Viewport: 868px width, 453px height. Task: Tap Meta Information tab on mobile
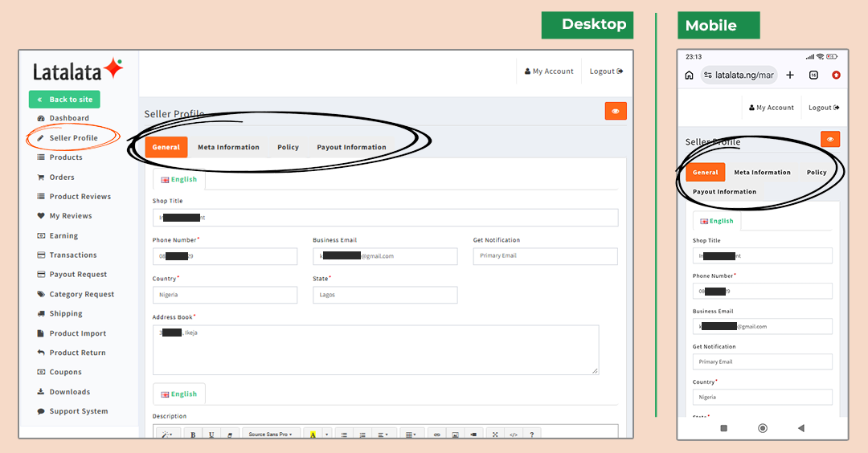[x=762, y=173]
